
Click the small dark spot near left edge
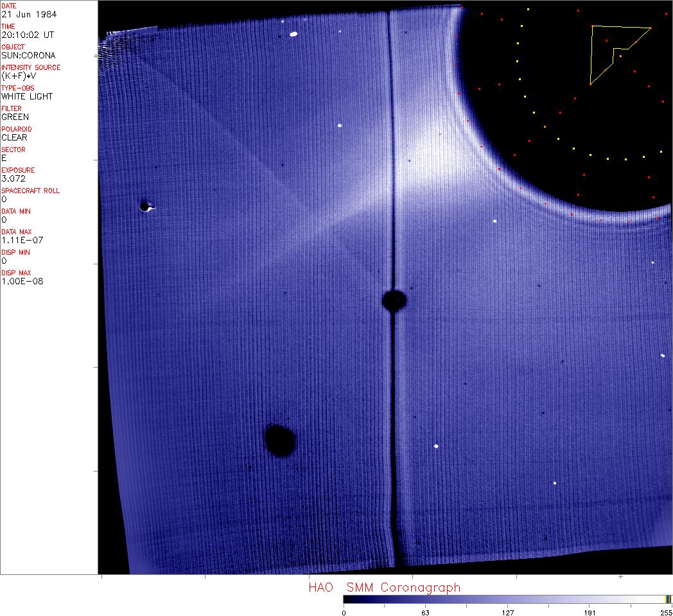(144, 206)
